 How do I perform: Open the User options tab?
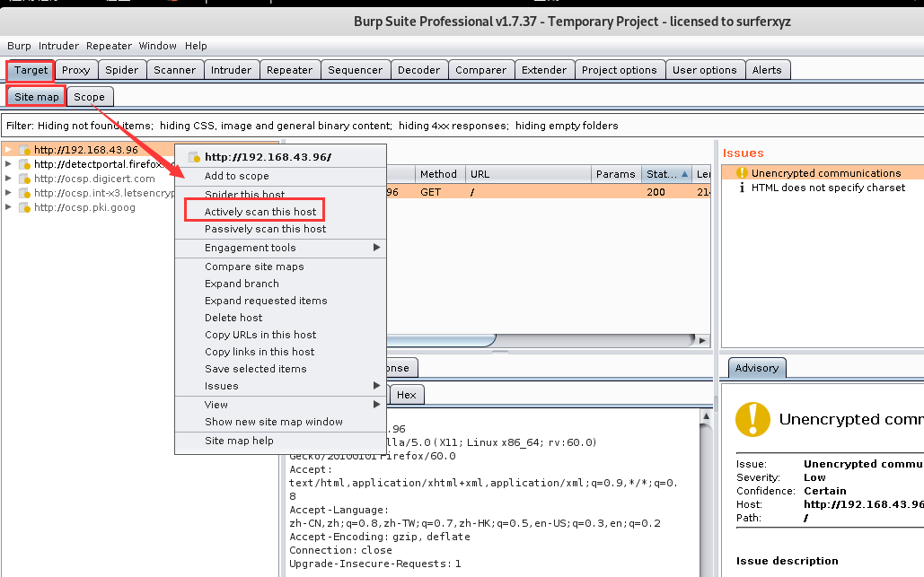(705, 70)
